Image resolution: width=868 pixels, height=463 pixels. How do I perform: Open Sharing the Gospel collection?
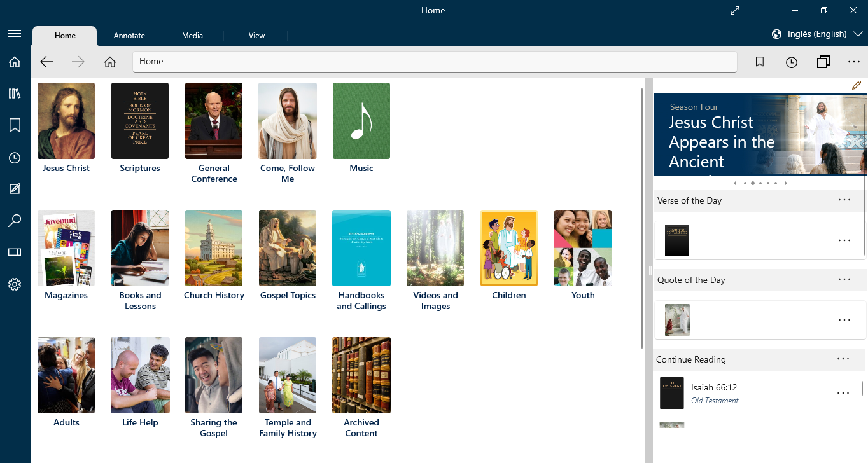coord(214,388)
